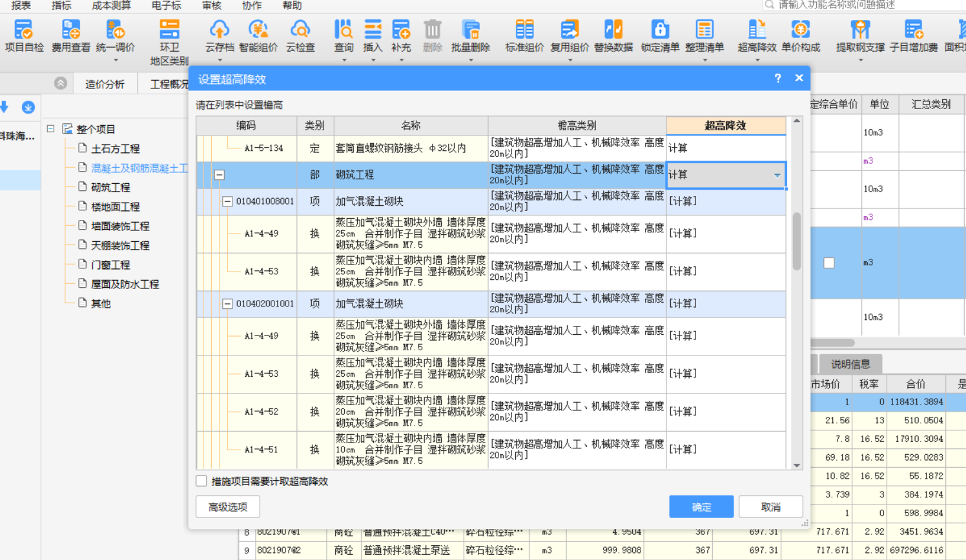This screenshot has width=966, height=560.
Task: Open dropdown arrow under 统一调价
Action: coord(116,61)
